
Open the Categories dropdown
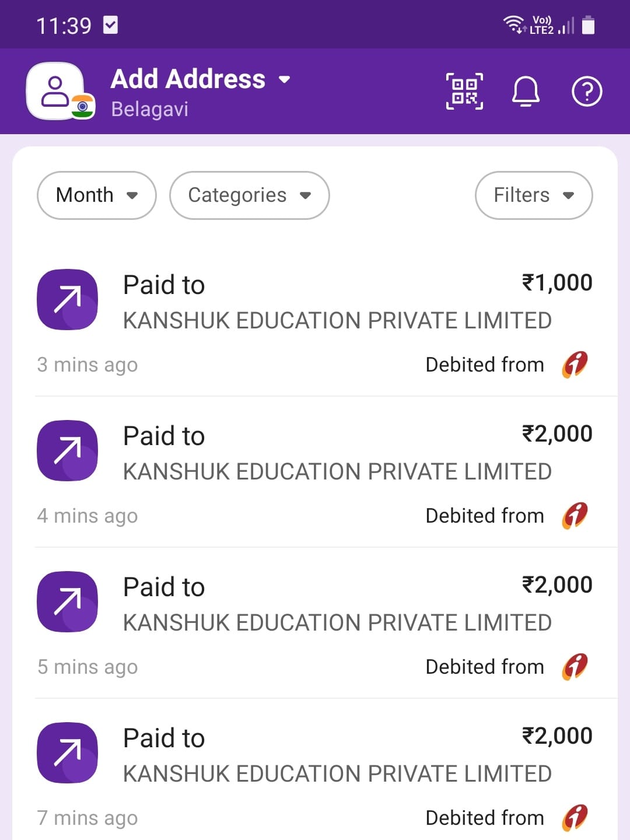pyautogui.click(x=249, y=195)
